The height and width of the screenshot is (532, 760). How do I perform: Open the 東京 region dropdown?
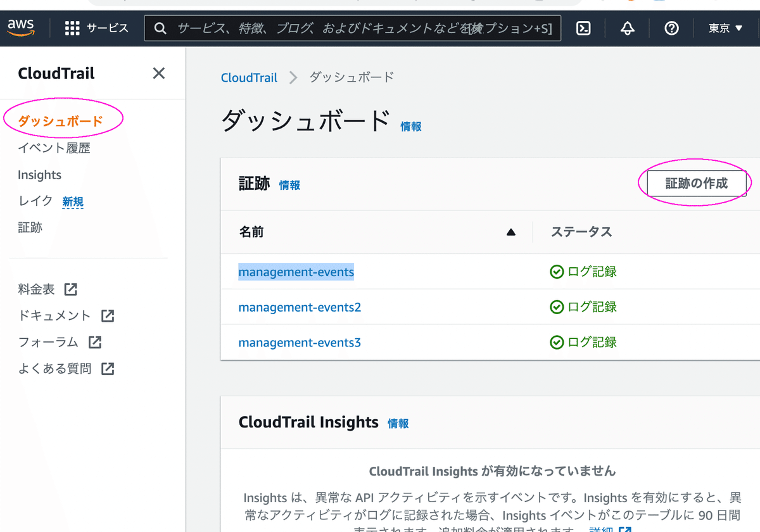tap(725, 28)
